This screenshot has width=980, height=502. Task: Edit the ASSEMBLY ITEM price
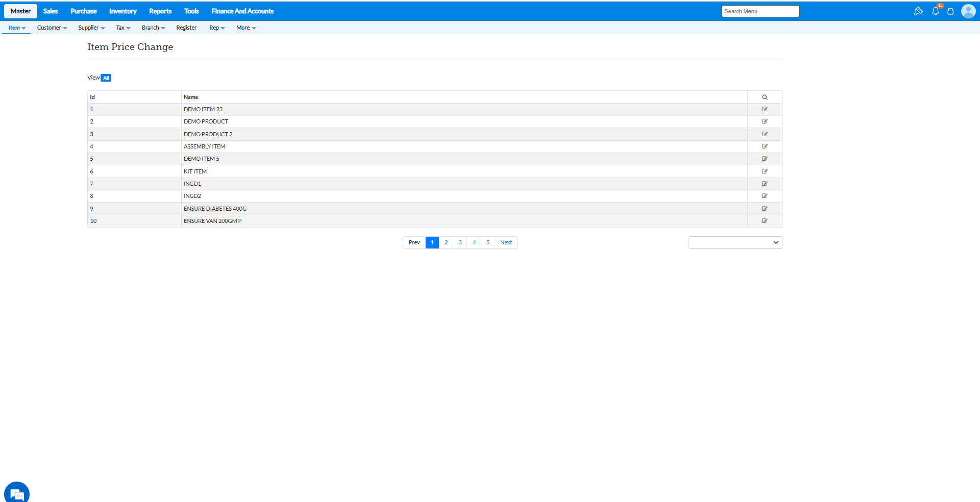tap(765, 146)
